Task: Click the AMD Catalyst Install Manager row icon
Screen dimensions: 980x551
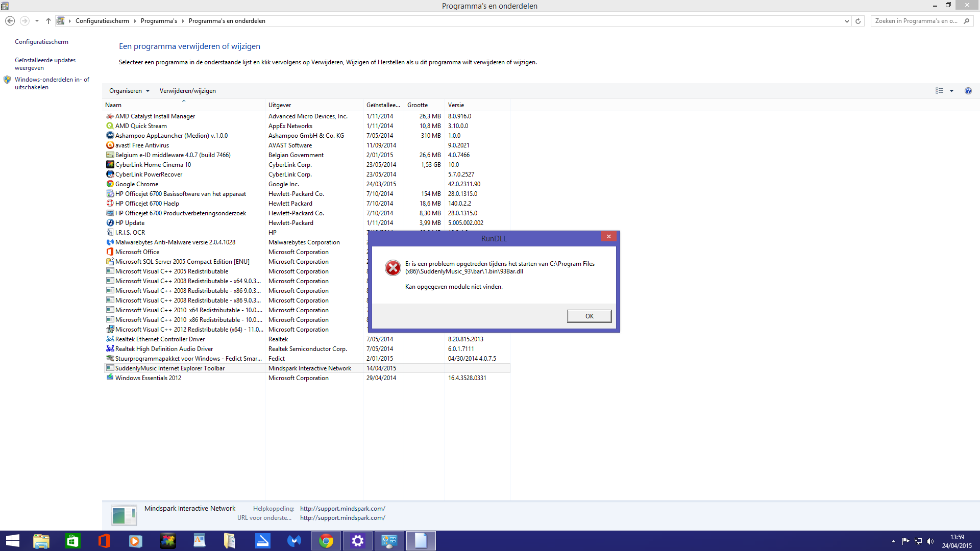Action: coord(110,116)
